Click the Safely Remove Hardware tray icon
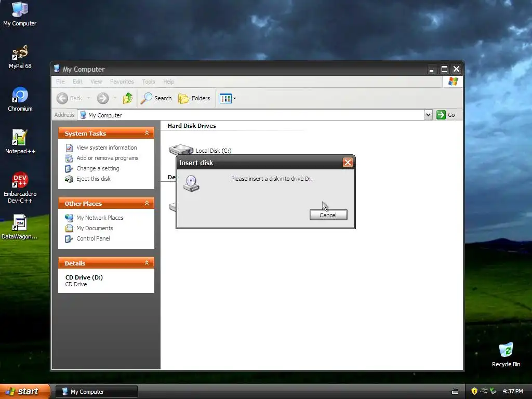532x399 pixels. (494, 391)
